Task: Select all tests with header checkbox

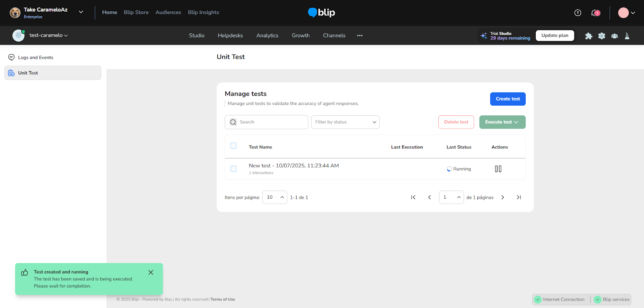Action: [233, 146]
